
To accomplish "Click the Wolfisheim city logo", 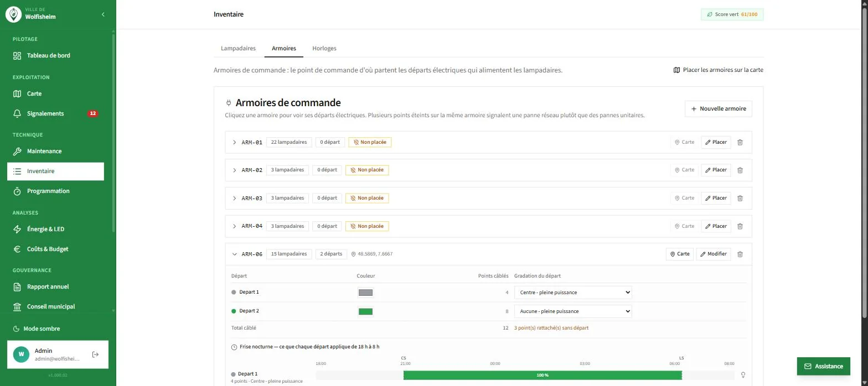I will point(13,14).
